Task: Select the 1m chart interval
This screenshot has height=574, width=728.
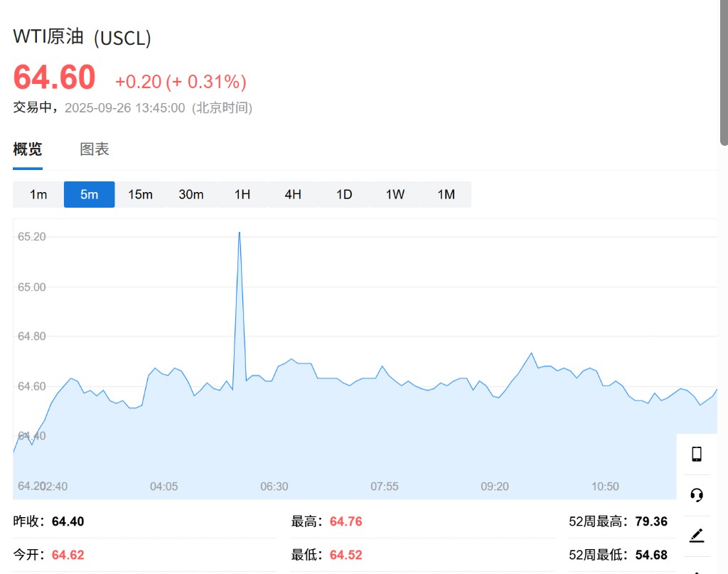Action: coord(38,194)
